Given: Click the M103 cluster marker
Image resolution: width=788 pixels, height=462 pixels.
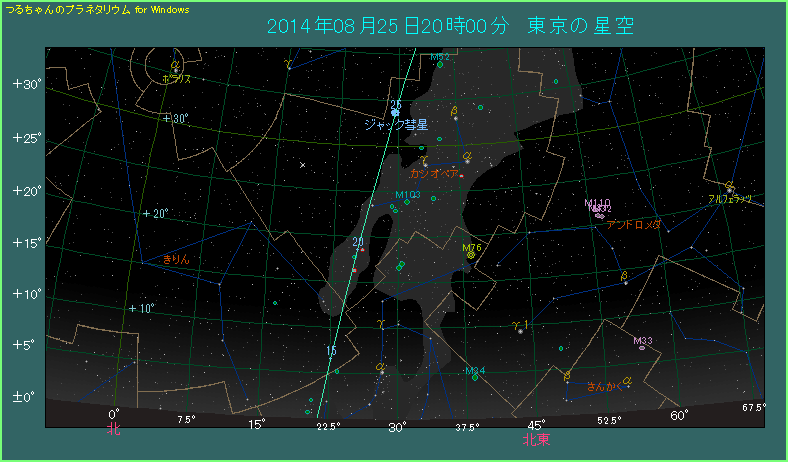Looking at the screenshot, I should 407,202.
